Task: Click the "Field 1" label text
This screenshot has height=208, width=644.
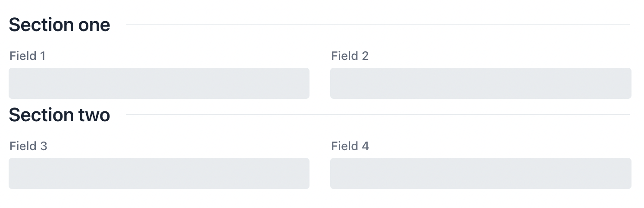Action: pyautogui.click(x=28, y=56)
